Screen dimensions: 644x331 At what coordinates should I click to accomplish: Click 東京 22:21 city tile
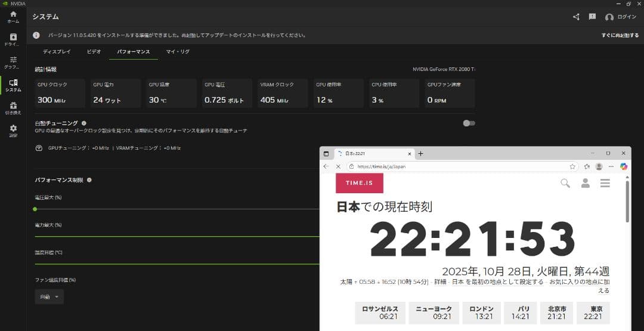(x=593, y=313)
